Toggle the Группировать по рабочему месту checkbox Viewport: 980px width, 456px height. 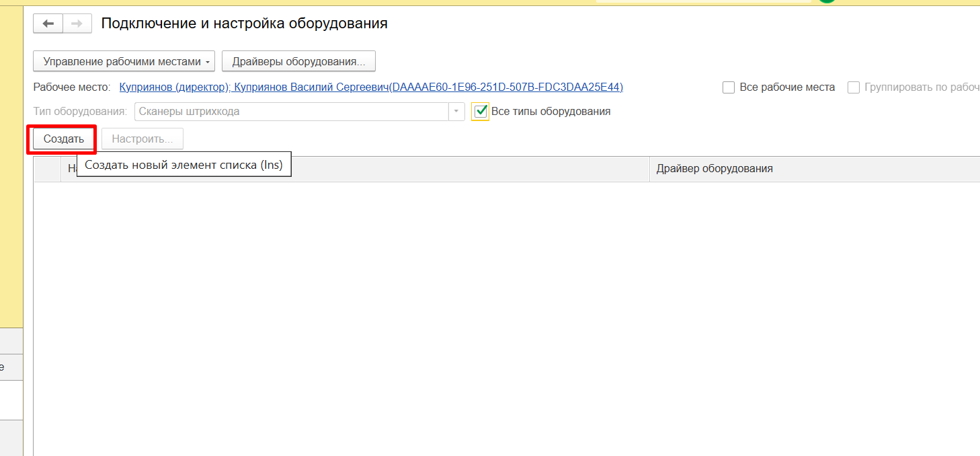(x=854, y=87)
